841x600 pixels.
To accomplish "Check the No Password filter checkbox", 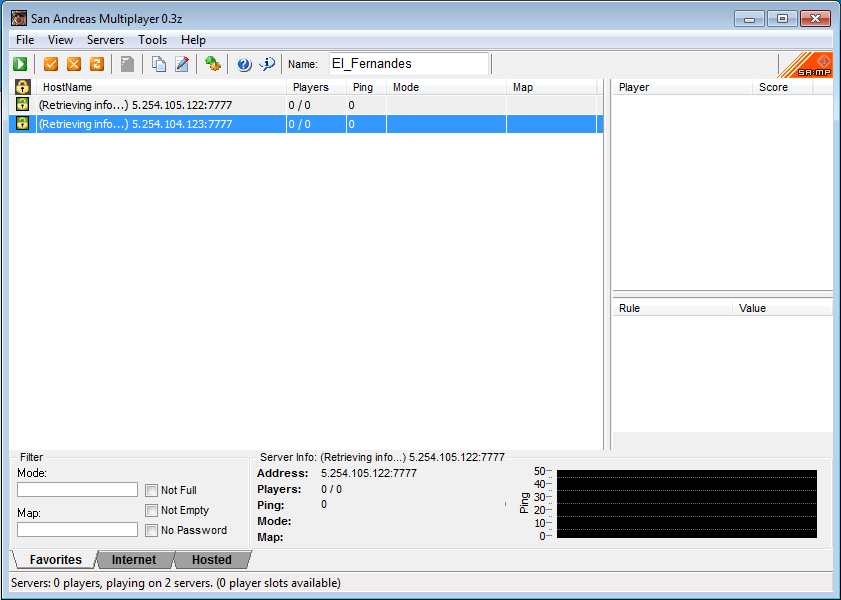I will (x=152, y=530).
